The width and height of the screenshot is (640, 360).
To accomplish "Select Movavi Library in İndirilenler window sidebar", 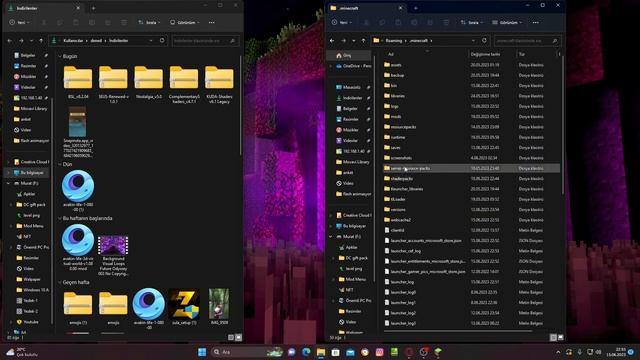I will coord(31,109).
